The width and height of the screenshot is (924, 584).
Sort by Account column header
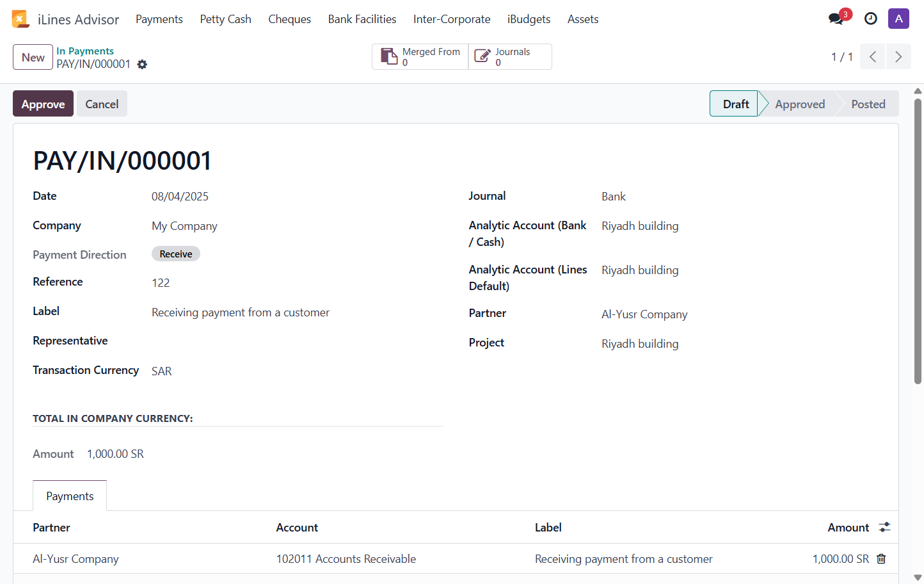[x=297, y=528]
